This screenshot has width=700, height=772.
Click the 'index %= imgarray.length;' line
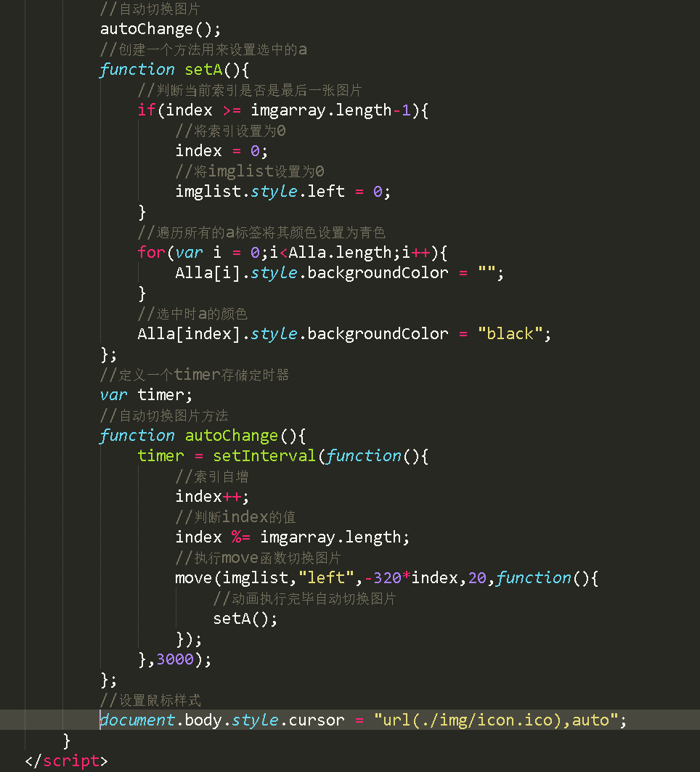[x=293, y=537]
